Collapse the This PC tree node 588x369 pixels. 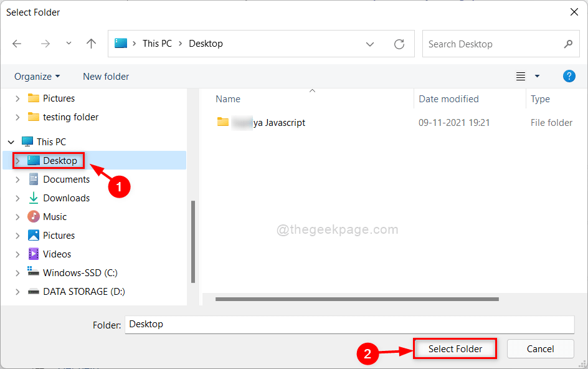pyautogui.click(x=11, y=142)
